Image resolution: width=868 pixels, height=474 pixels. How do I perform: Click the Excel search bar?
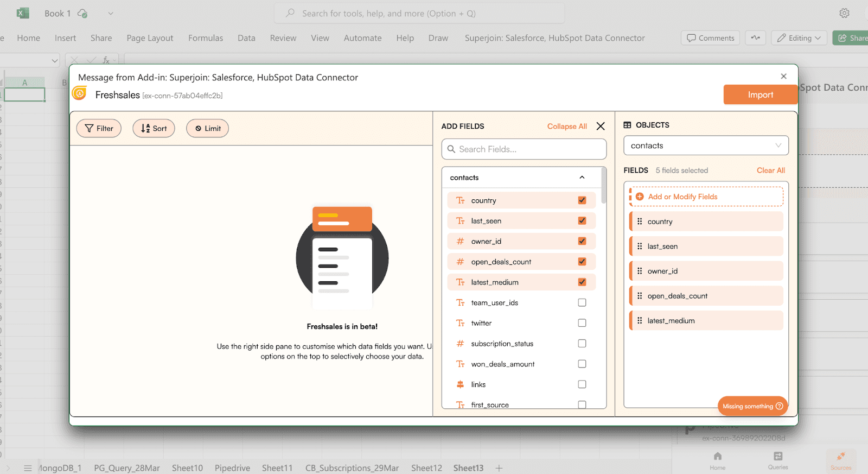point(419,13)
